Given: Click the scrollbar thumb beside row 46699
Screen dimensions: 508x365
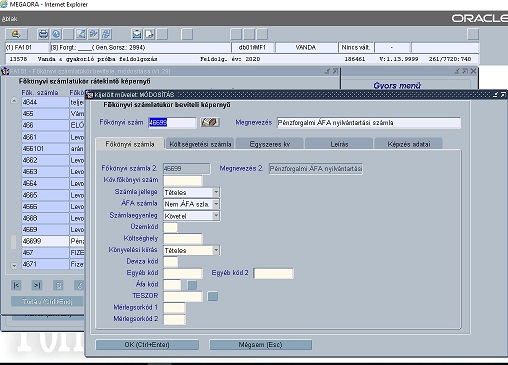Looking at the screenshot, I should 13,242.
